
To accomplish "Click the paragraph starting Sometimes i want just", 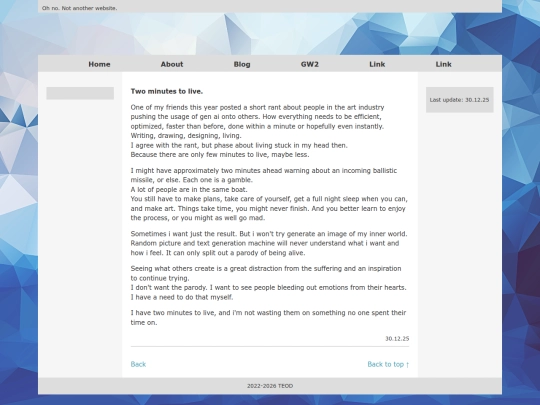I will tap(269, 243).
